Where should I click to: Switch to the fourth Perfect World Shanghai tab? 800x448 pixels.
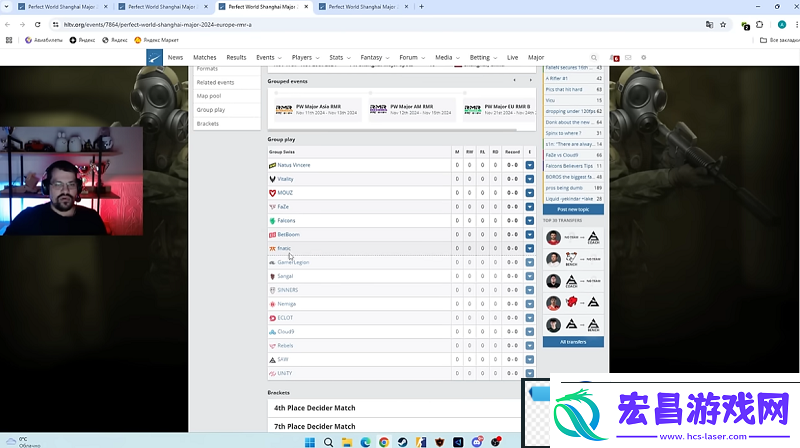coord(362,7)
